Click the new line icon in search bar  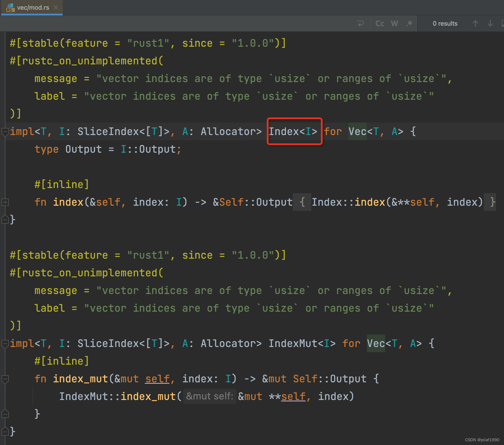click(360, 23)
